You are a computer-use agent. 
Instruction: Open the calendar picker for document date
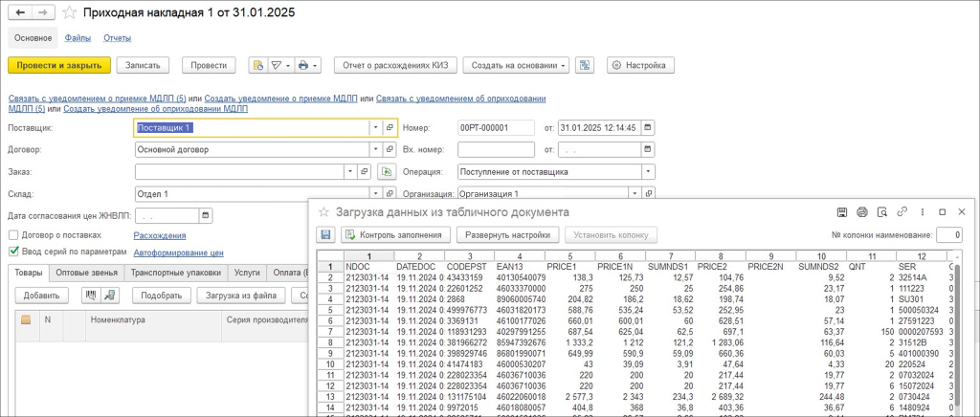647,127
